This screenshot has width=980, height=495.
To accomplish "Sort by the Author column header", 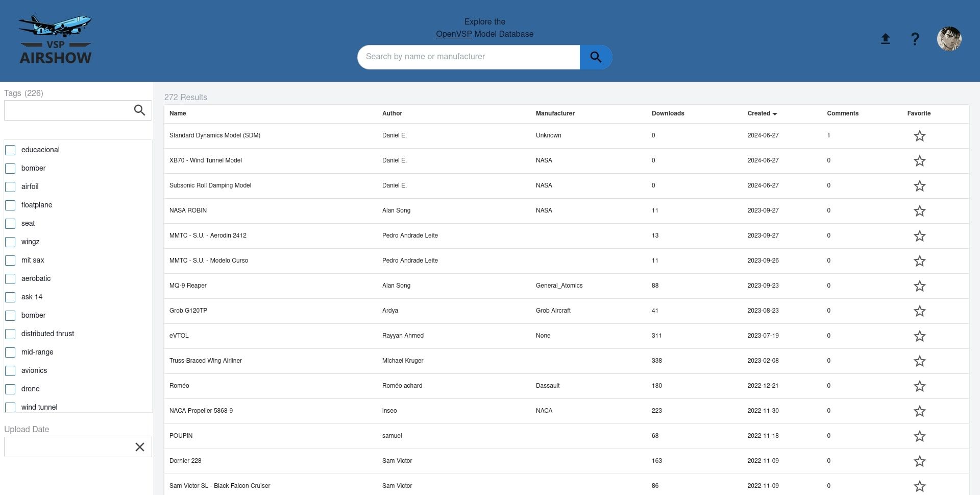I will (x=392, y=113).
